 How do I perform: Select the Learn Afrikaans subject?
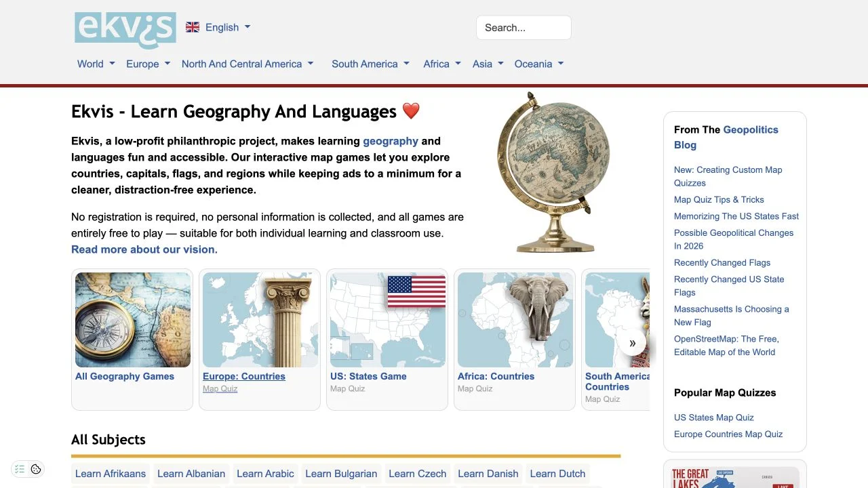(111, 474)
